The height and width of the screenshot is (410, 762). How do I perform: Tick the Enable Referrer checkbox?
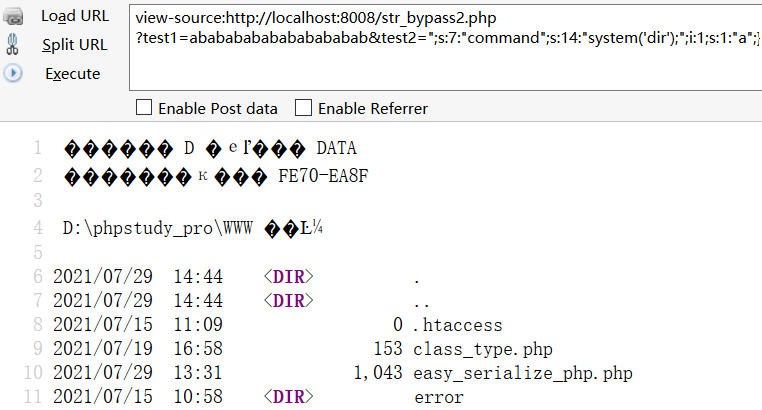coord(303,108)
